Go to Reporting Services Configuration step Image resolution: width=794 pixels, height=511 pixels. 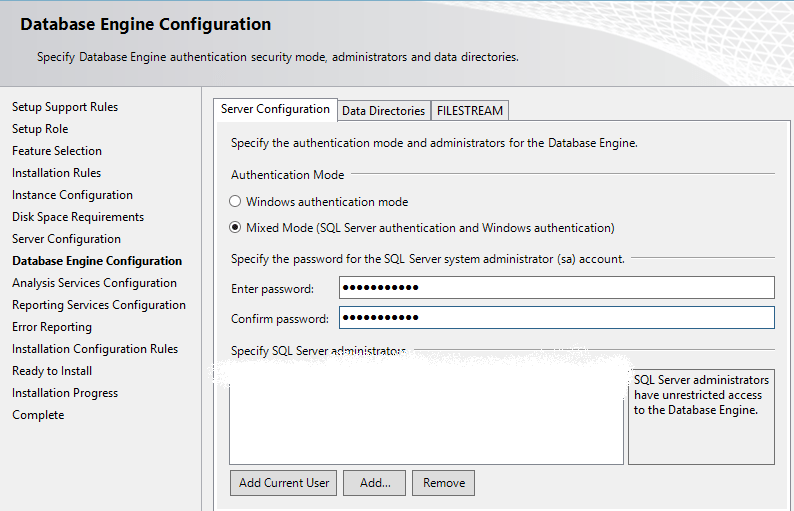click(99, 305)
